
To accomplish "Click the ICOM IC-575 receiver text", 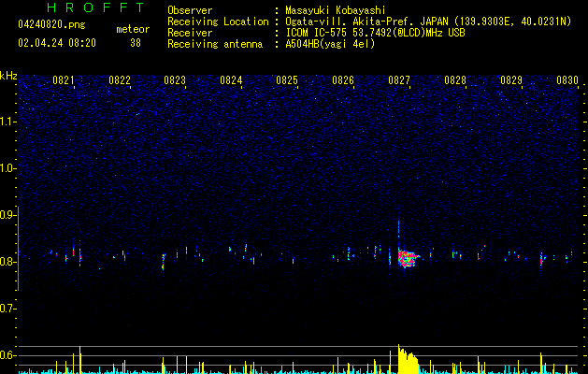I will [x=375, y=33].
